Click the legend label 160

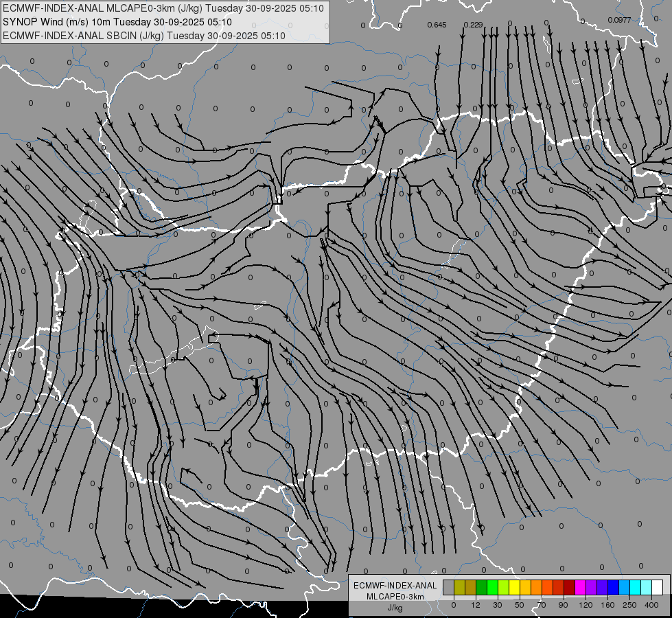pyautogui.click(x=607, y=605)
